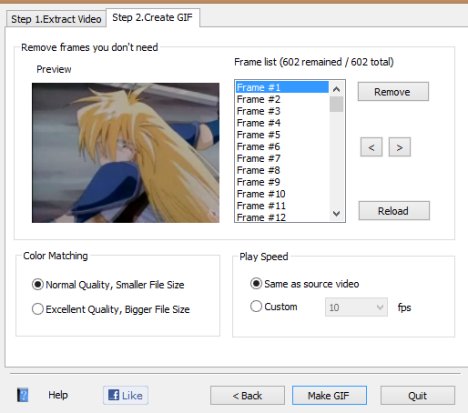Select Frame #3 in the list
Viewport: 468px width, 413px height.
point(282,111)
